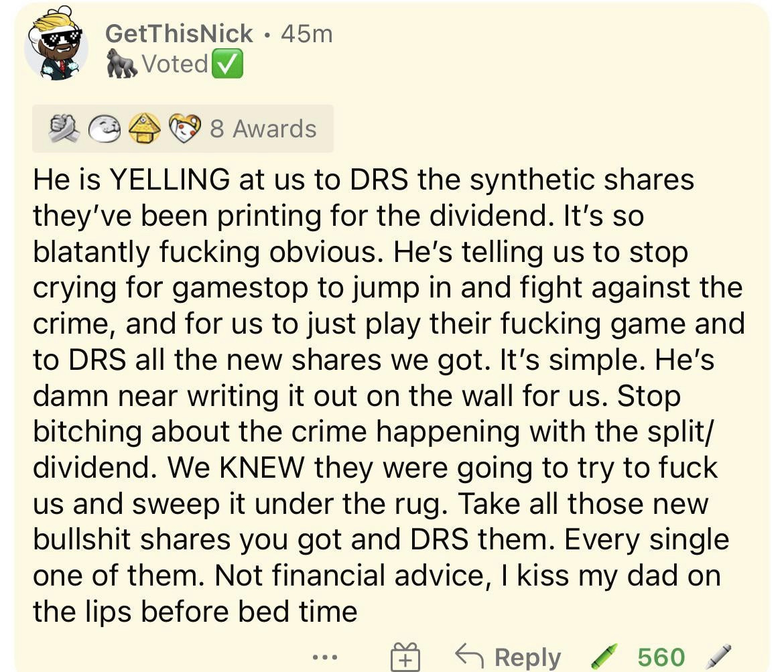Upvote with the green crayon
Screen dimensions: 784x672
click(604, 657)
